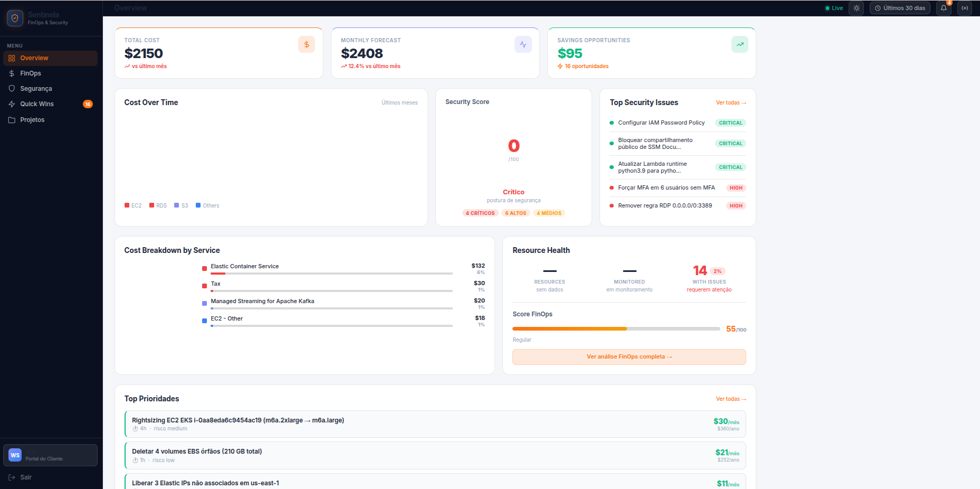This screenshot has height=489, width=980.
Task: Click the HIGH badge on the MFA issue
Action: point(736,188)
